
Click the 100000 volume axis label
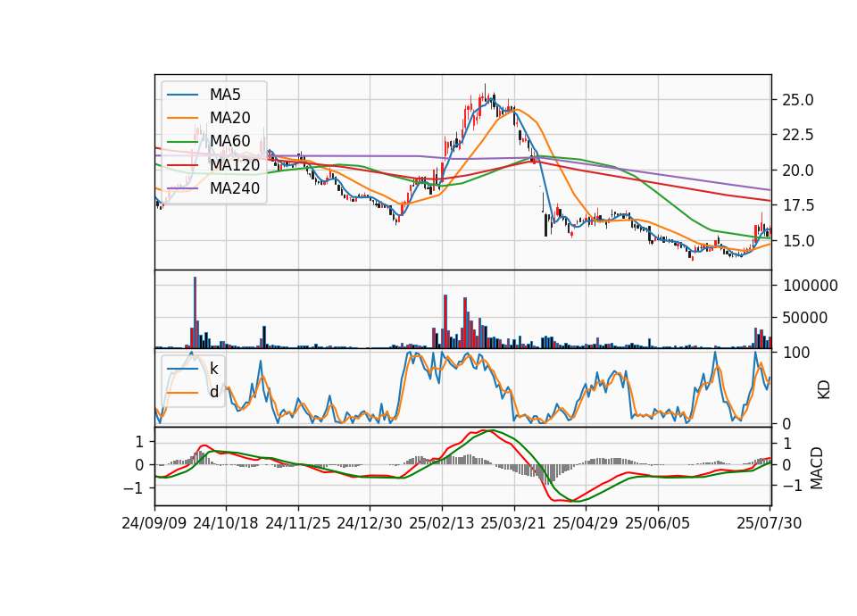coord(810,286)
